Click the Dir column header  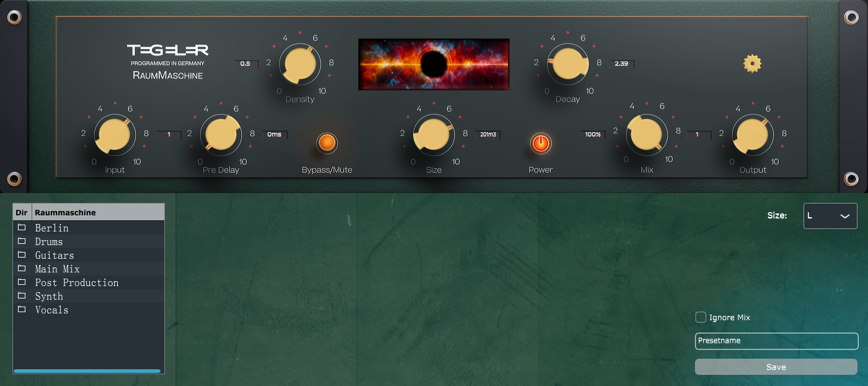pyautogui.click(x=22, y=212)
